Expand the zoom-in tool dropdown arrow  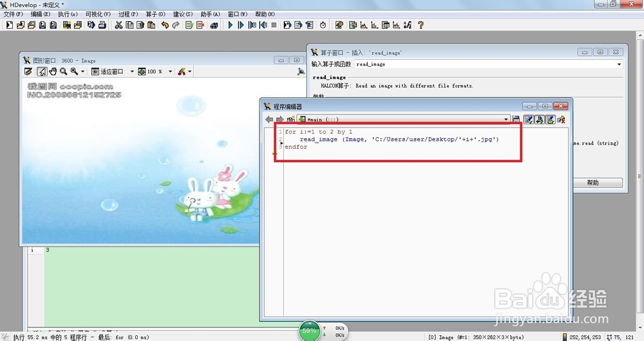pyautogui.click(x=82, y=71)
